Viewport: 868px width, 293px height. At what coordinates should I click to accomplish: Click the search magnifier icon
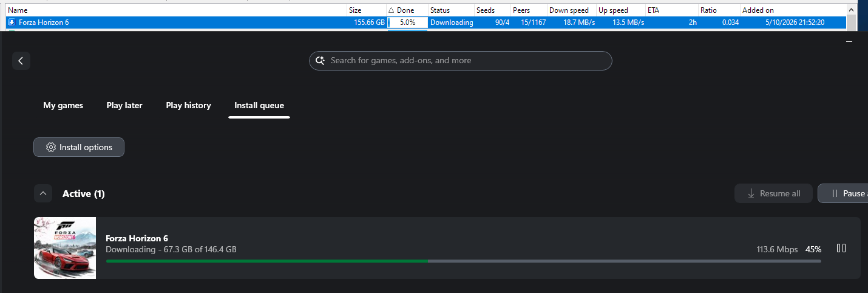[x=320, y=61]
